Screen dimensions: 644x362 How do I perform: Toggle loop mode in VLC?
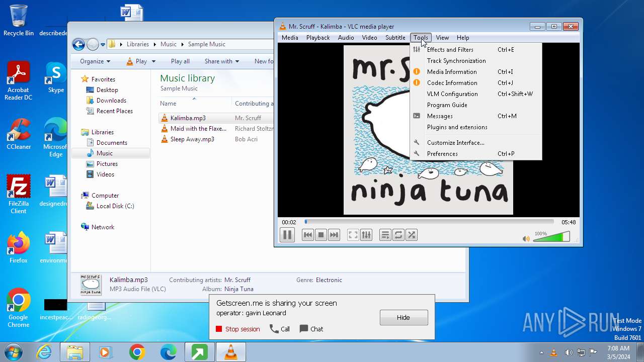(x=398, y=235)
